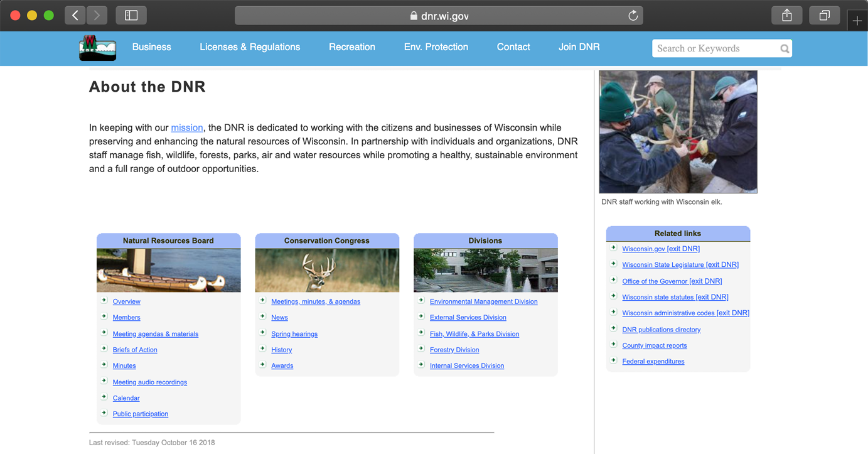Click the DNR staff elk photo
The width and height of the screenshot is (868, 454).
pyautogui.click(x=678, y=132)
